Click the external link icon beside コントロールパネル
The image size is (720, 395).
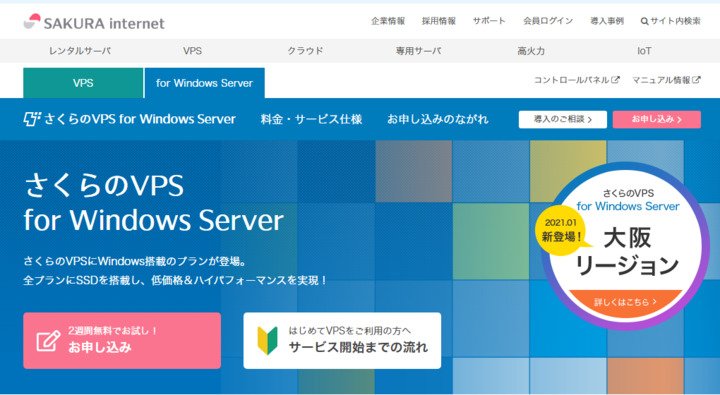click(x=616, y=79)
